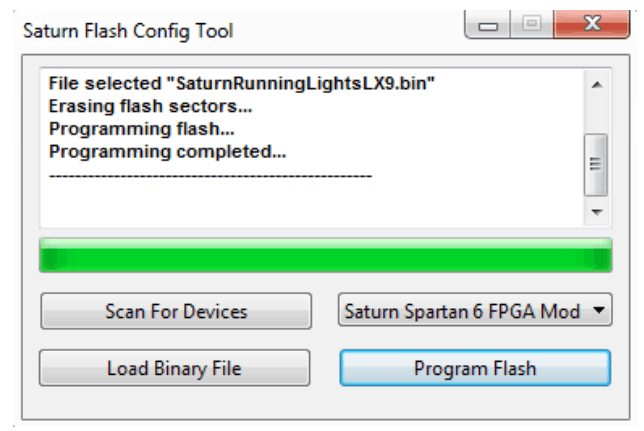Click the device combo box arrow
The width and height of the screenshot is (644, 431).
point(600,311)
